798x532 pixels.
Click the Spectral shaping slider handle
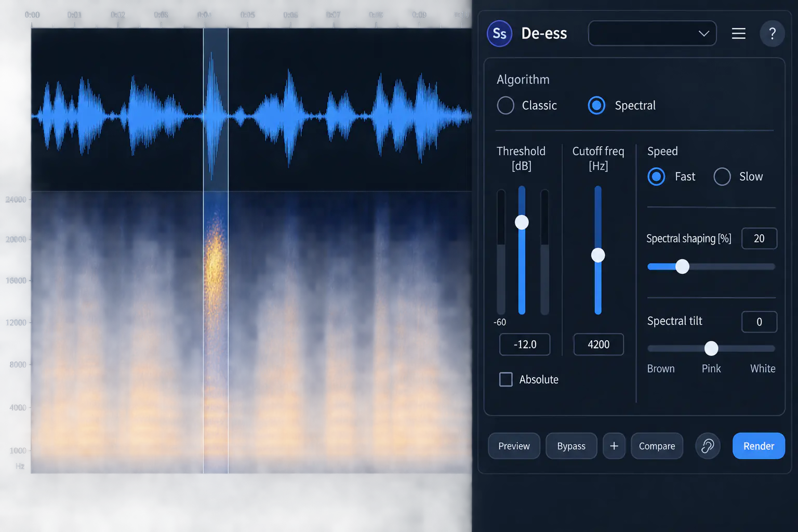tap(682, 267)
